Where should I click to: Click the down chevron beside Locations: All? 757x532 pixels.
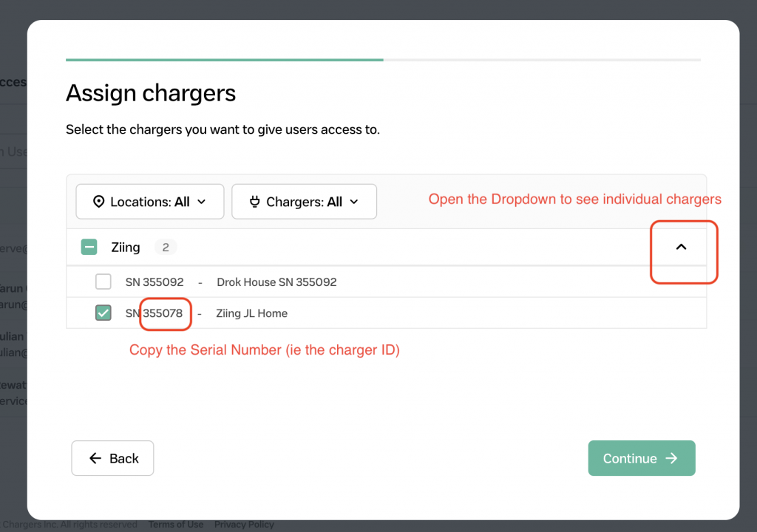tap(202, 202)
